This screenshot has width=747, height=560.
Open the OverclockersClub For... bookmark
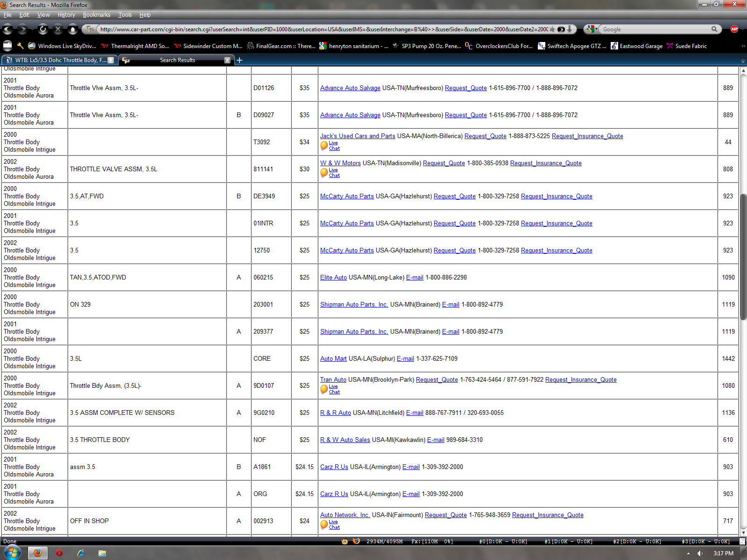coord(499,46)
